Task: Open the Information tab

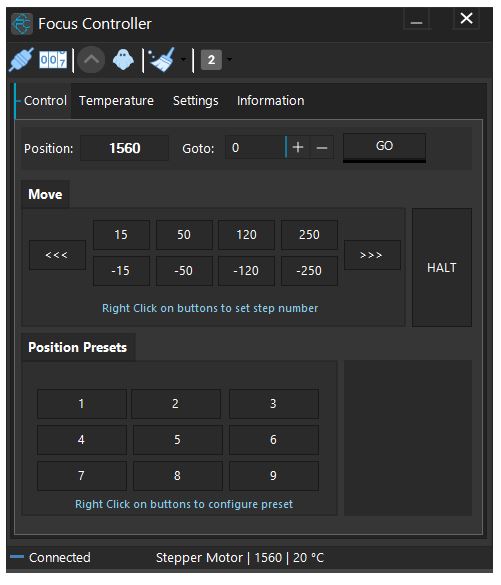Action: pos(270,101)
